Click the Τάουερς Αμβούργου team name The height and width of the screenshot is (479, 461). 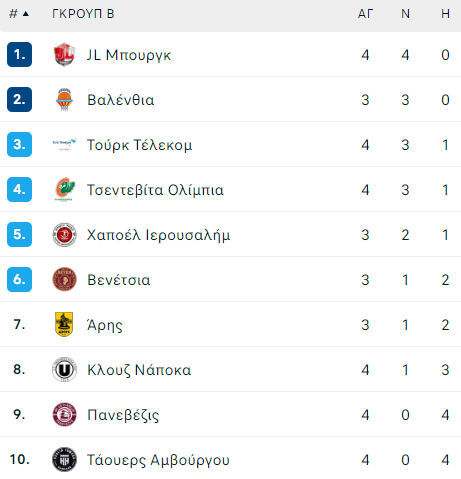(x=158, y=460)
